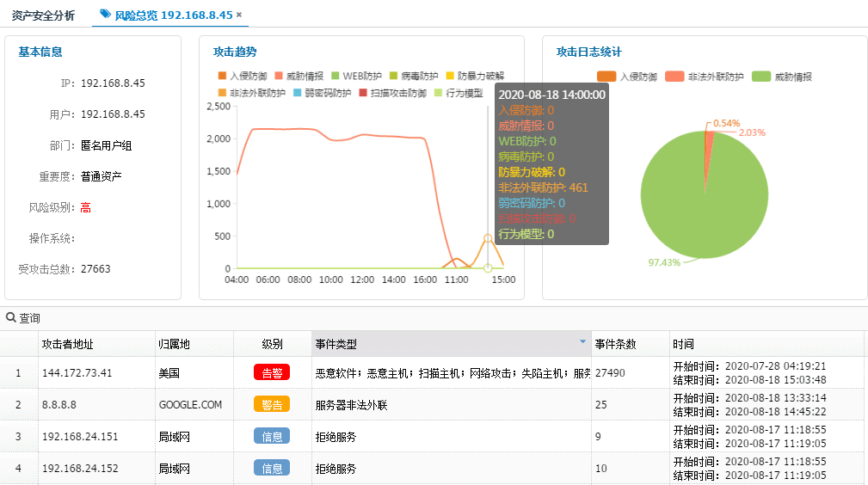The width and height of the screenshot is (868, 485).
Task: Click the 攻击者地址 column header
Action: [x=67, y=344]
